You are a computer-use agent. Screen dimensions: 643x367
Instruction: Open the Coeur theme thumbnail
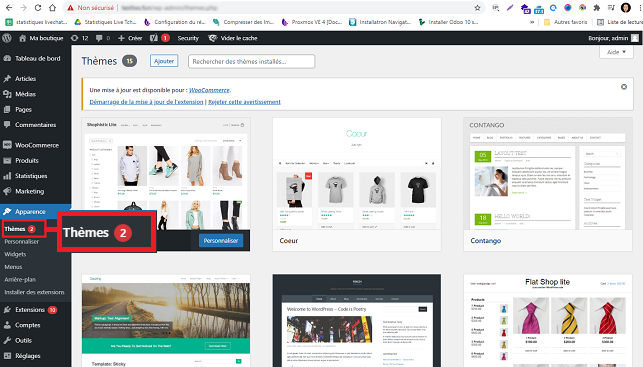357,174
